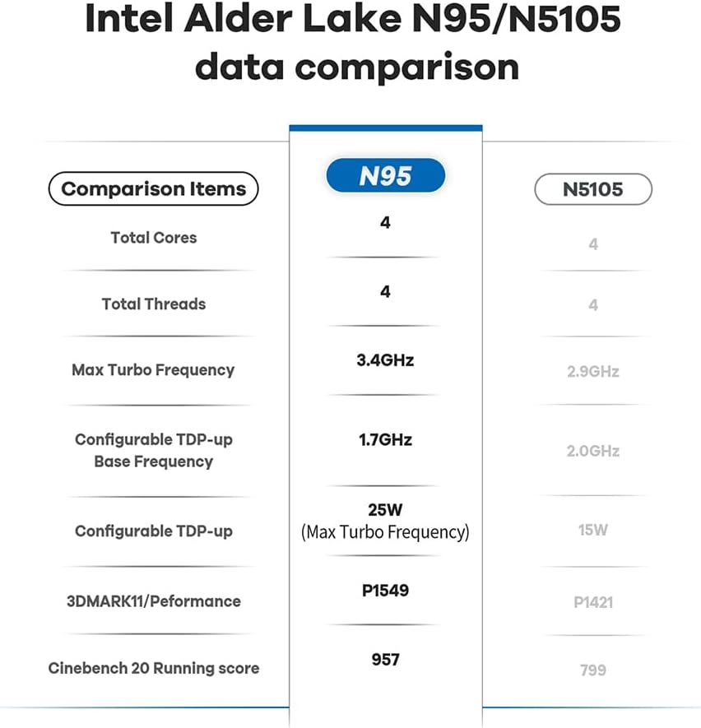Click the 15W value under N5105
Viewport: 701px width, 728px height.
point(592,530)
